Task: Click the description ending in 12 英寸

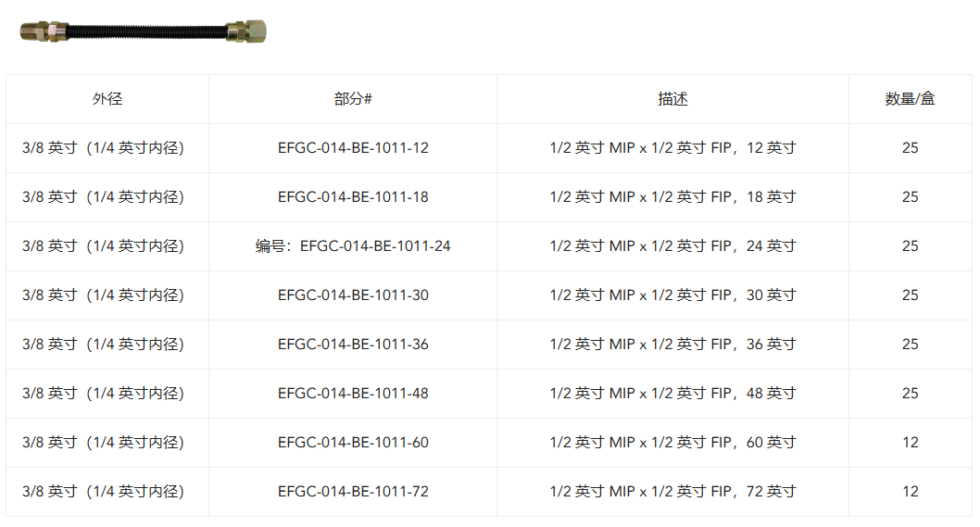Action: pyautogui.click(x=672, y=148)
